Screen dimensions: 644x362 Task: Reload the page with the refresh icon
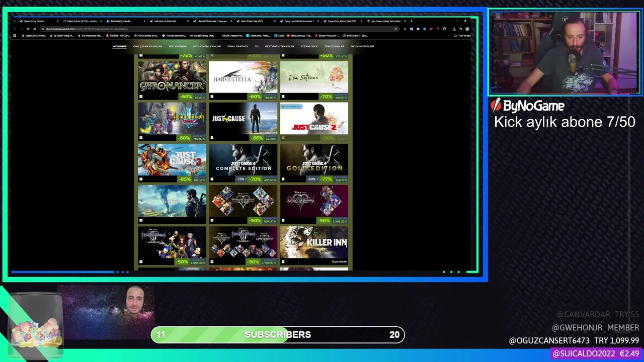coord(28,29)
